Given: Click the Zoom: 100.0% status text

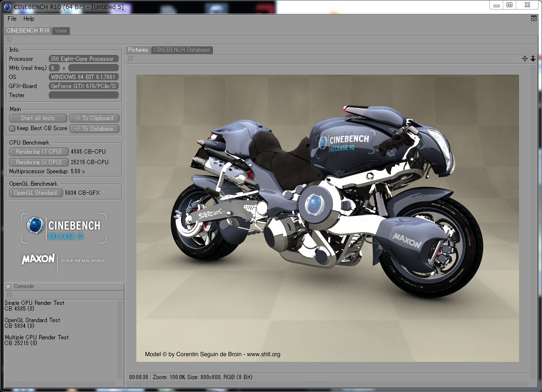Looking at the screenshot, I should click(x=169, y=377).
